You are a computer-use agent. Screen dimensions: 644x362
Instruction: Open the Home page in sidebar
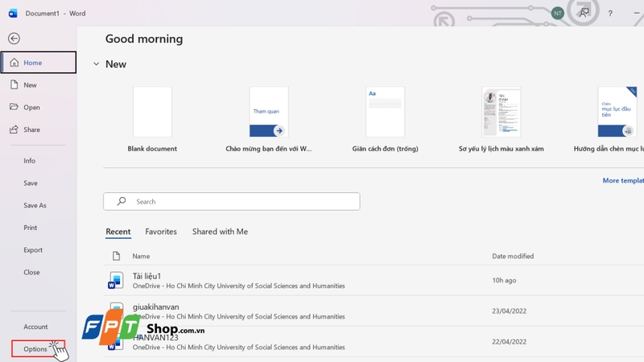click(38, 63)
